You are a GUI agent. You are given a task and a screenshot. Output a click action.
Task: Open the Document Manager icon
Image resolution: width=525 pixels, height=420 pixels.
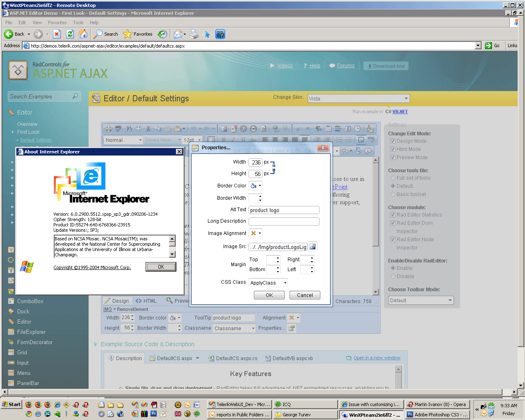(234, 129)
